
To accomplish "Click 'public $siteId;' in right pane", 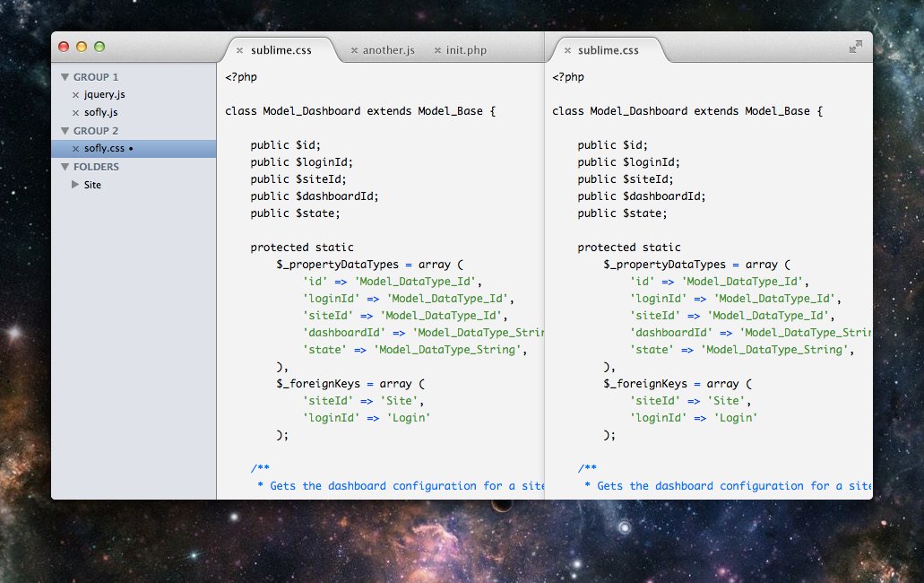I will point(626,179).
